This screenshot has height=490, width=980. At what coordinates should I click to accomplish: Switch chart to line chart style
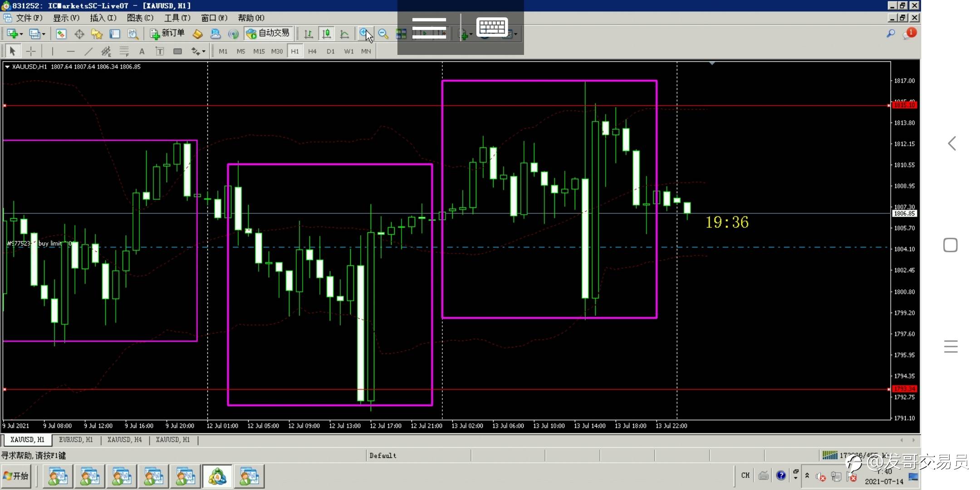(344, 34)
